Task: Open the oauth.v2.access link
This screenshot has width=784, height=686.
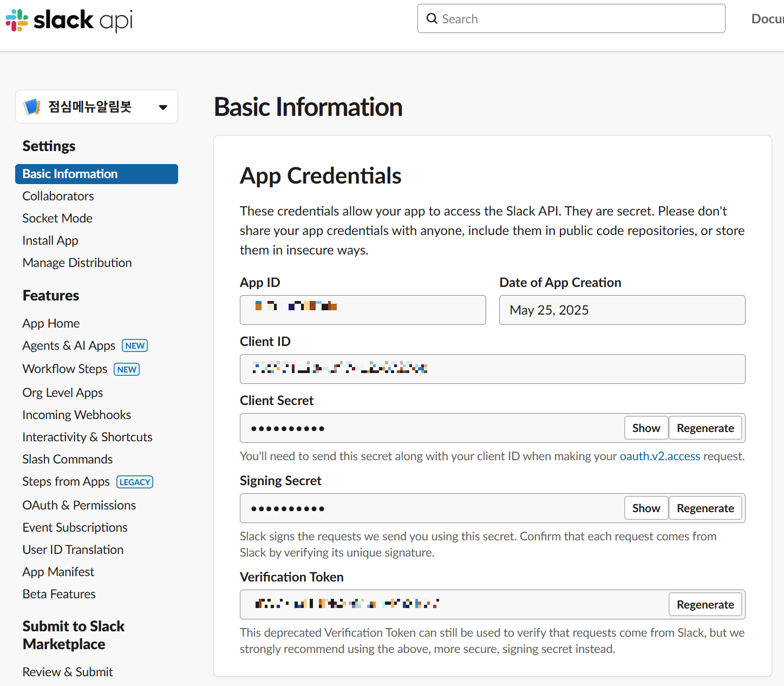Action: click(x=660, y=456)
